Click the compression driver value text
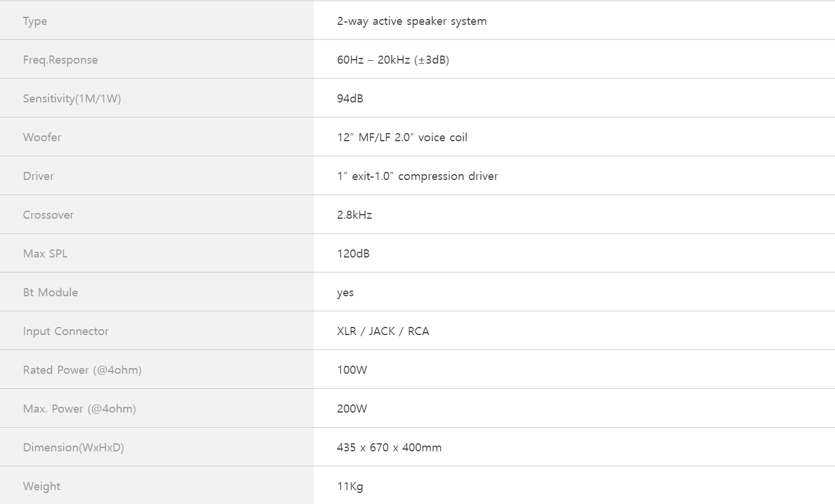The width and height of the screenshot is (835, 504). (417, 176)
